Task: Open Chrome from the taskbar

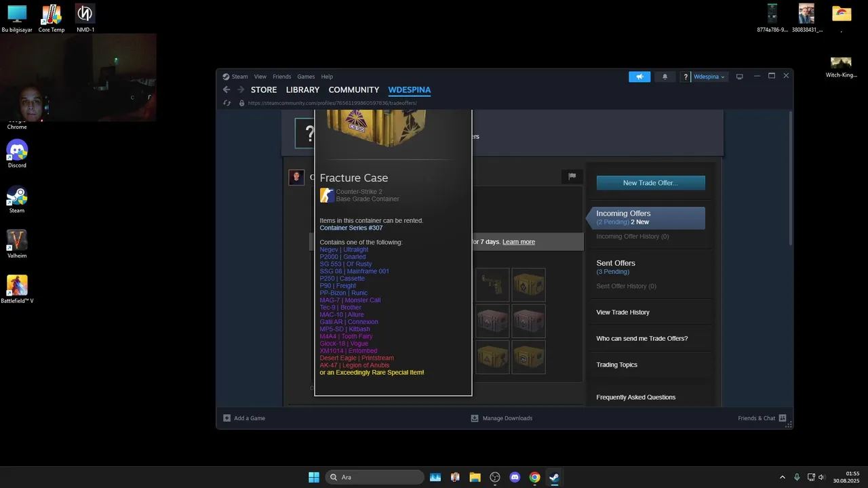Action: pyautogui.click(x=534, y=477)
